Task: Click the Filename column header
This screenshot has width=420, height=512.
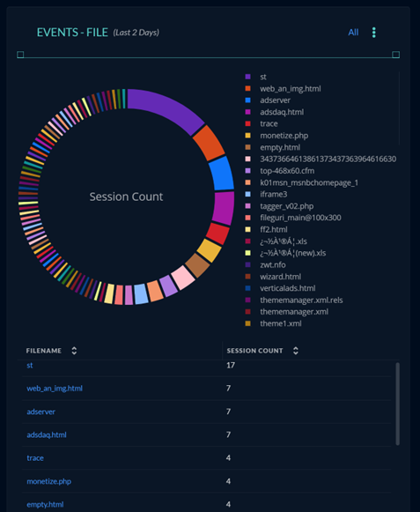Action: tap(44, 351)
